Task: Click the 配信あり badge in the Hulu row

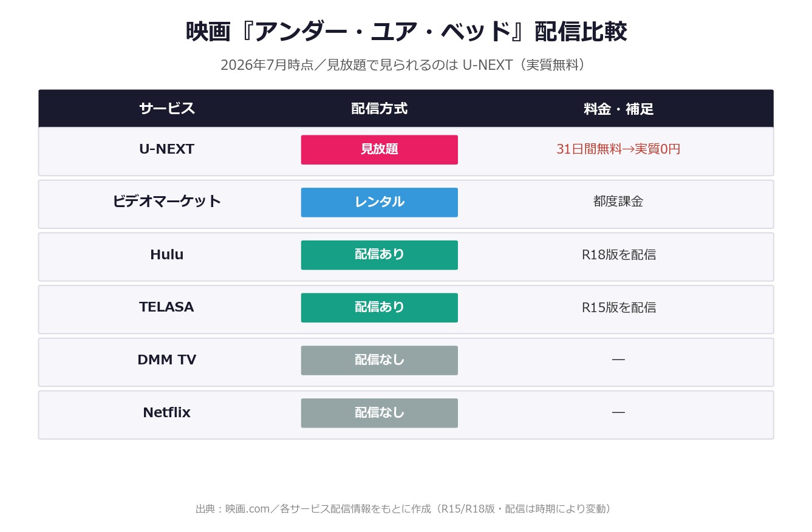Action: pyautogui.click(x=379, y=255)
